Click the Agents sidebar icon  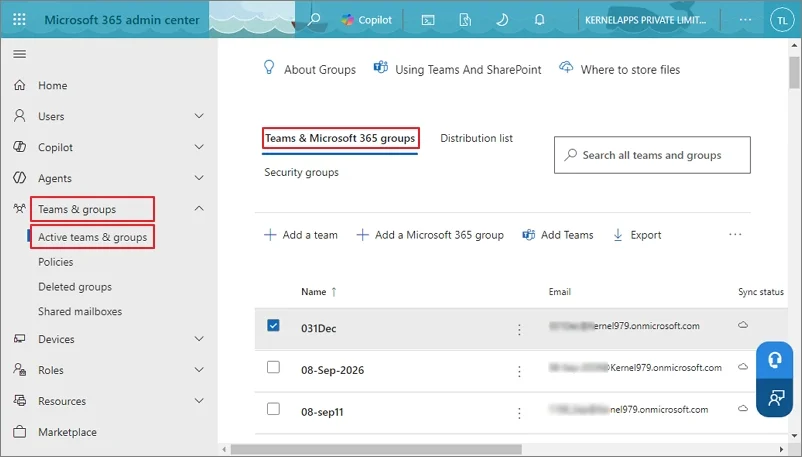(19, 178)
